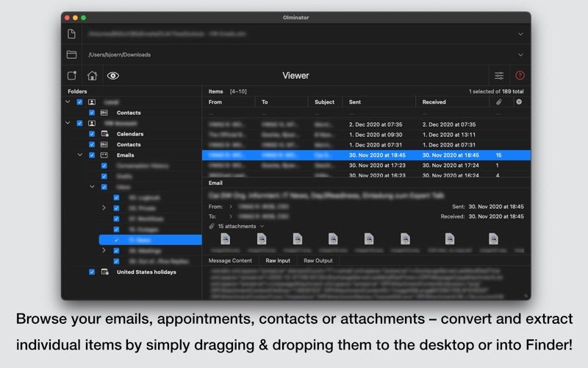Select the sixth attachment file icon
This screenshot has height=368, width=588.
point(405,238)
